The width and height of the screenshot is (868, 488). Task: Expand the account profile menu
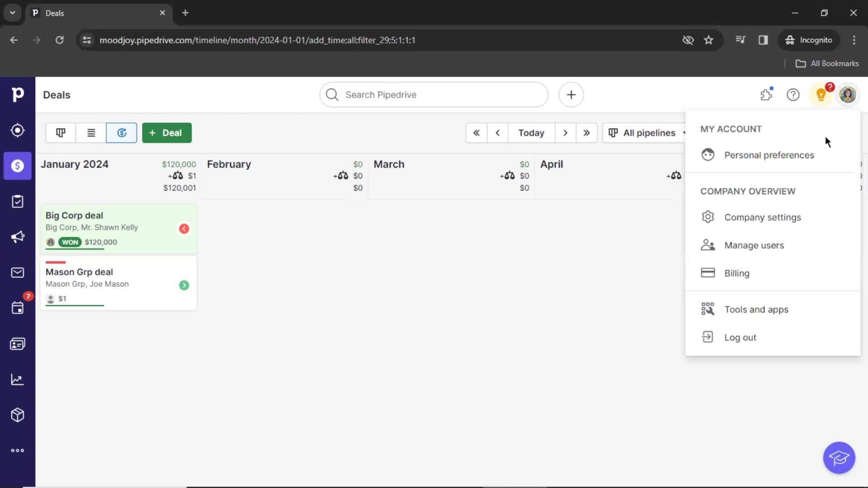(x=848, y=95)
